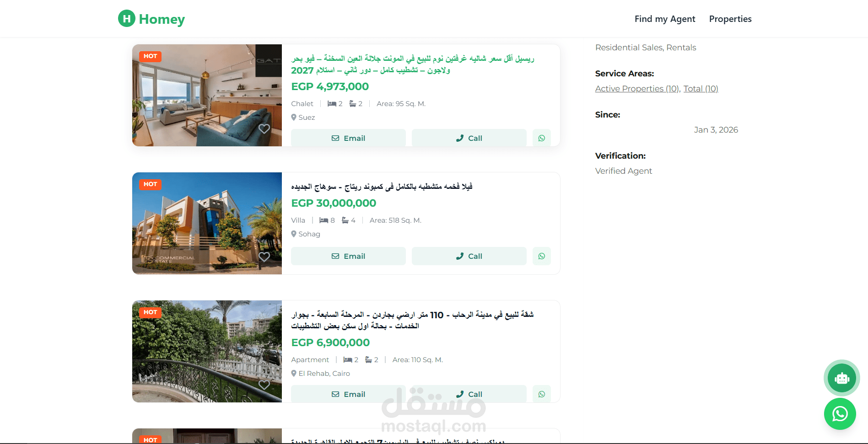Email about the Sohag villa listing

348,256
